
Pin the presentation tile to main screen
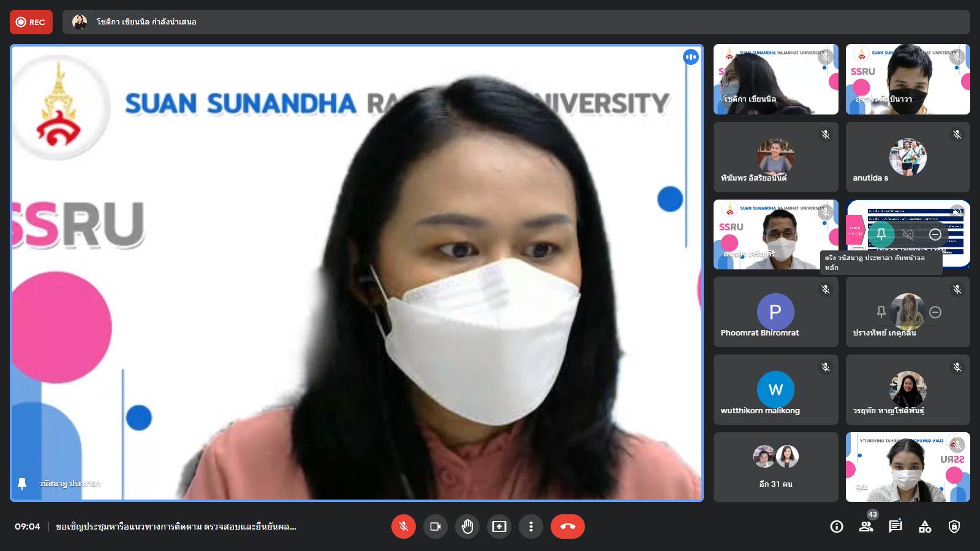881,234
